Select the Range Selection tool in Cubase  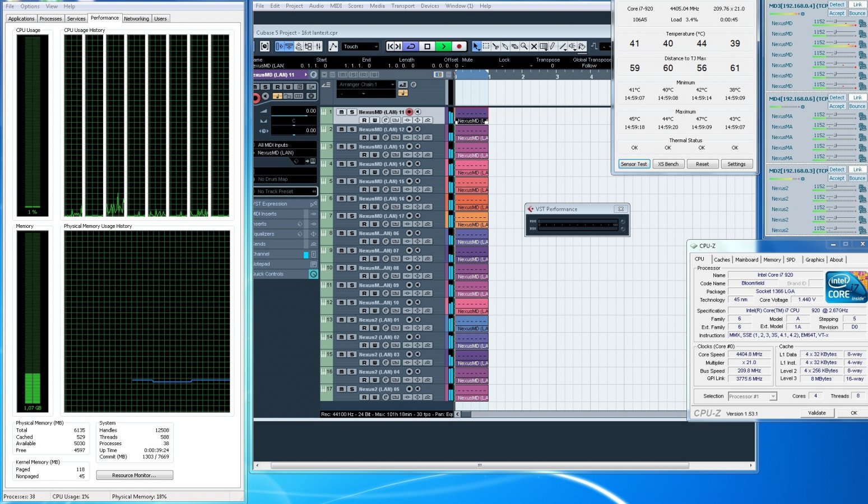tap(486, 46)
